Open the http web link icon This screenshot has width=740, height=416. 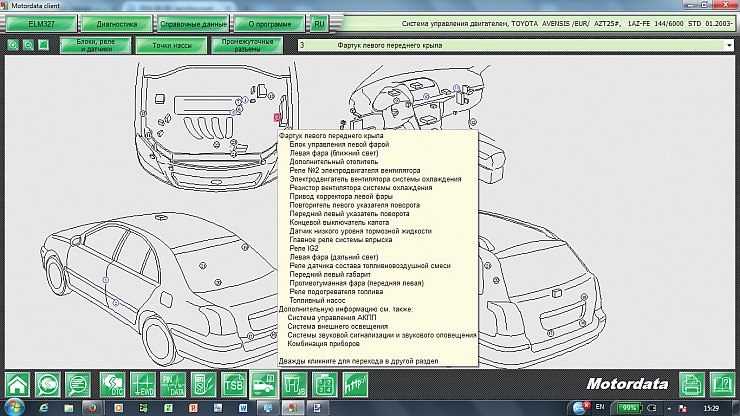click(355, 385)
